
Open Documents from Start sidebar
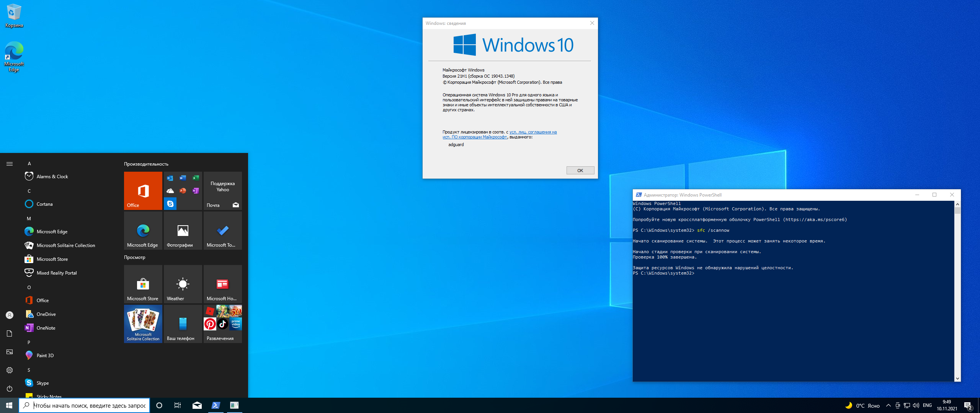click(10, 333)
